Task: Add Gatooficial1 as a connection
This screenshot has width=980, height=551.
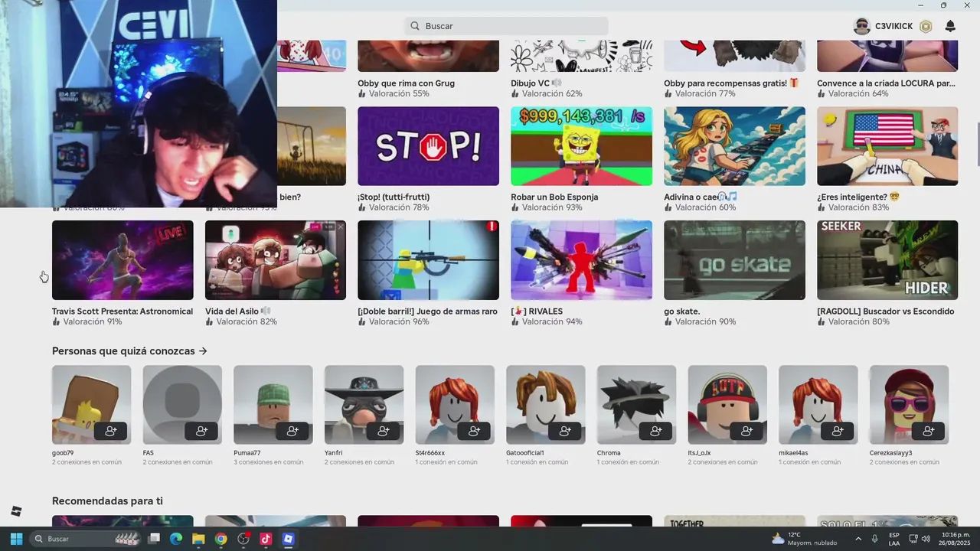Action: coord(565,431)
